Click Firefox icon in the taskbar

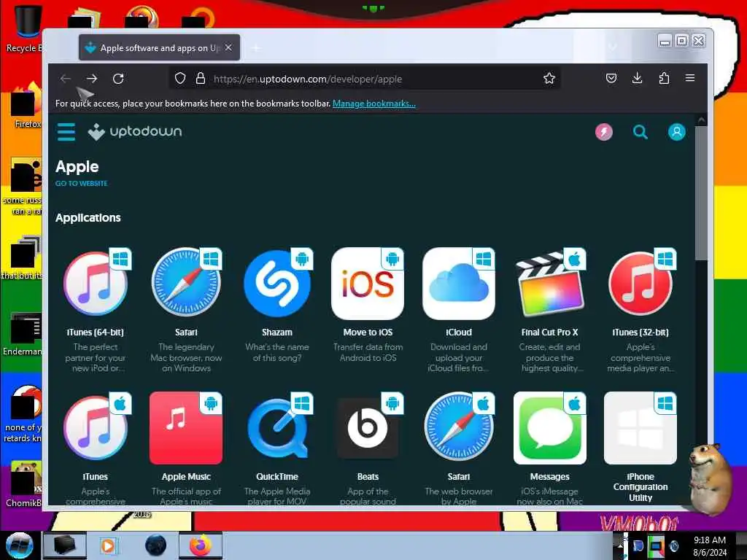pyautogui.click(x=201, y=545)
